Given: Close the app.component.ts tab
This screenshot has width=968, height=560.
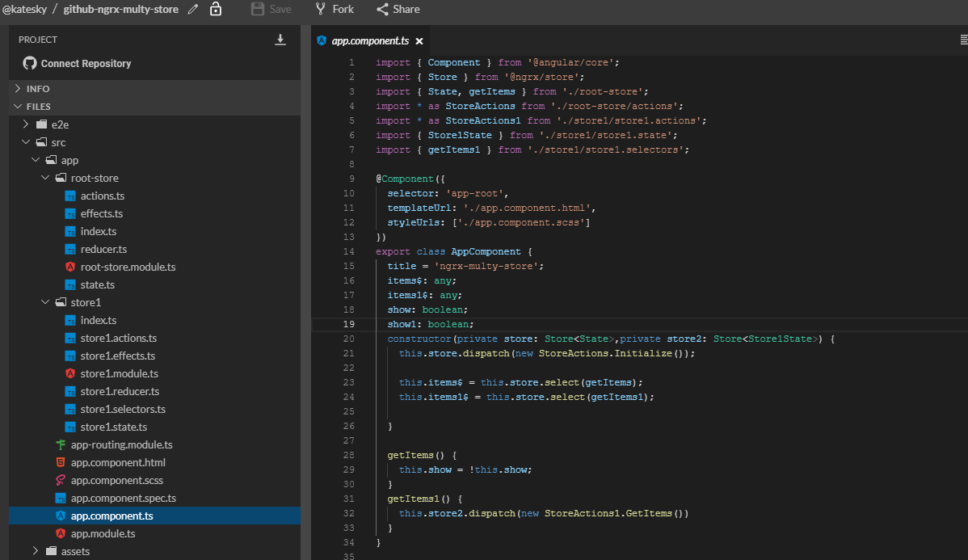Looking at the screenshot, I should pos(419,39).
